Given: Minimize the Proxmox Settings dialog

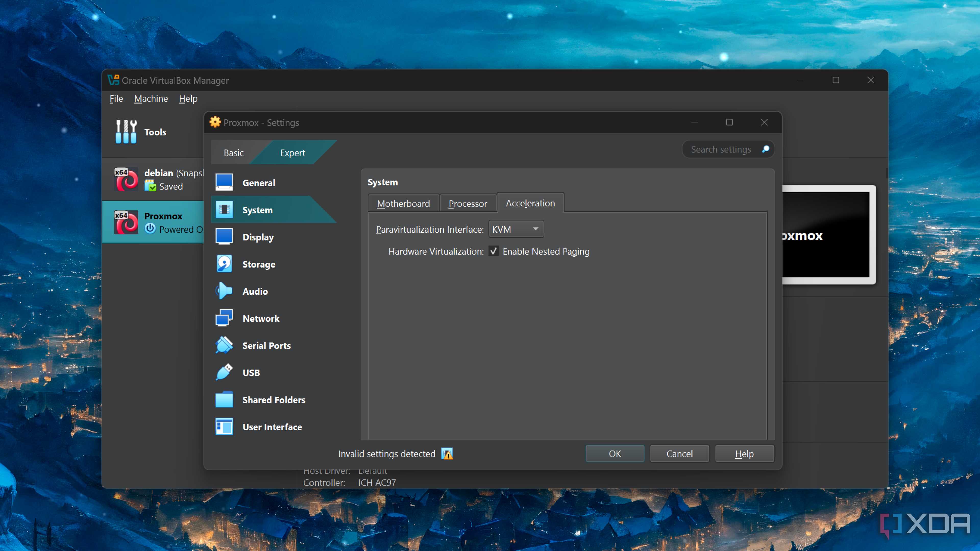Looking at the screenshot, I should point(695,122).
